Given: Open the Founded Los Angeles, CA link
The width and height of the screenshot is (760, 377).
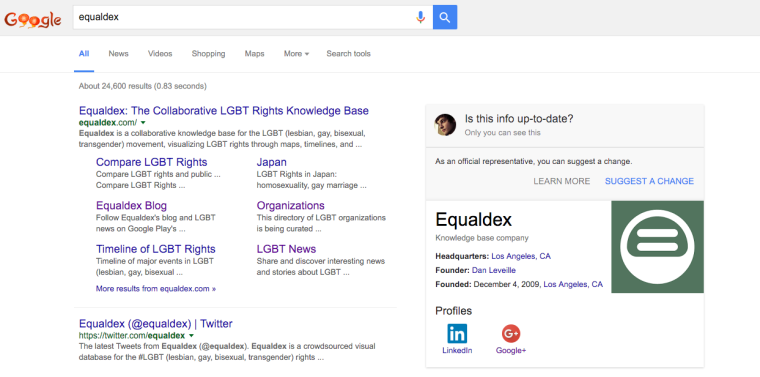Looking at the screenshot, I should coord(573,284).
